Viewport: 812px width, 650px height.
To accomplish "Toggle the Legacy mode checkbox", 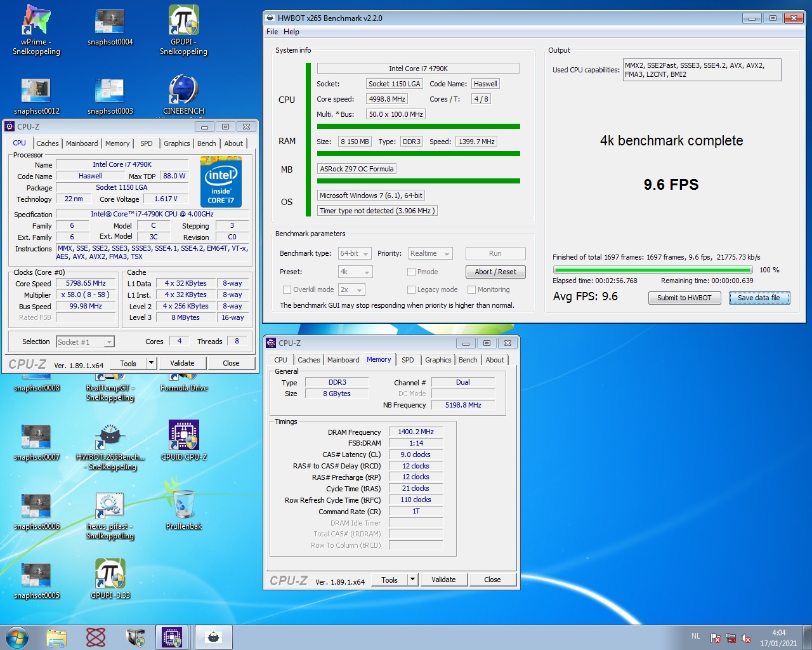I will point(411,289).
